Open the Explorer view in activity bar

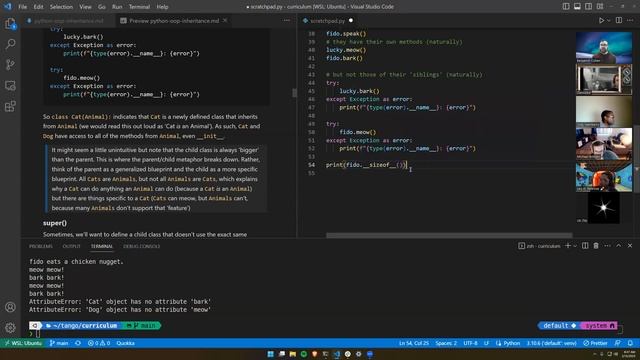point(11,24)
